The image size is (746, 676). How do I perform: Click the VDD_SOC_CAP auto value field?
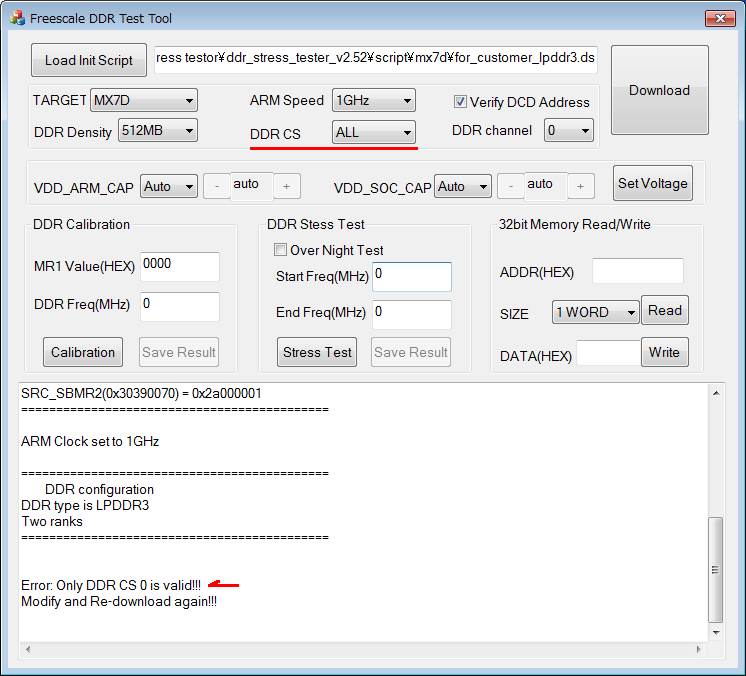tap(546, 186)
